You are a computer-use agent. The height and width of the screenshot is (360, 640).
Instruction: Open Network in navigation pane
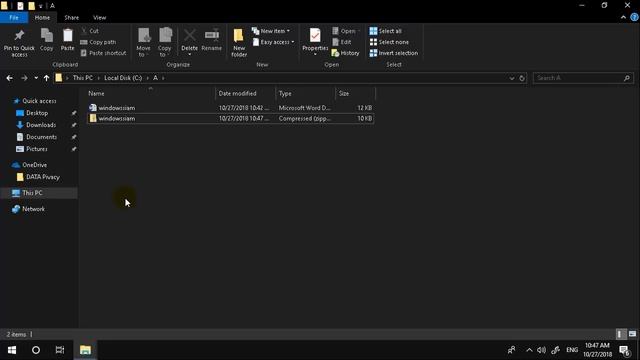(33, 209)
